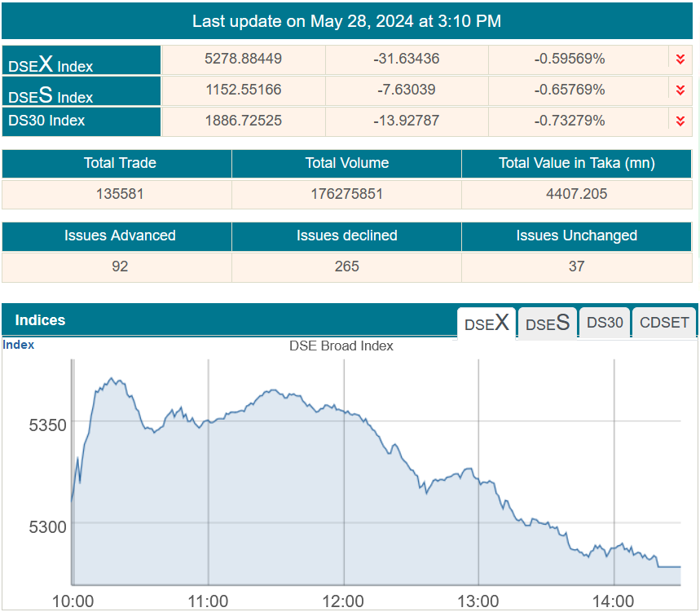Switch to the DSES chart tab
This screenshot has width=700, height=612.
547,323
